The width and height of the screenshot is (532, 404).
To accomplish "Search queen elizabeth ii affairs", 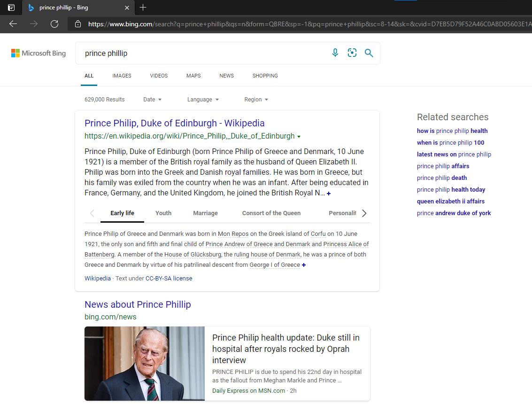I will coord(451,202).
